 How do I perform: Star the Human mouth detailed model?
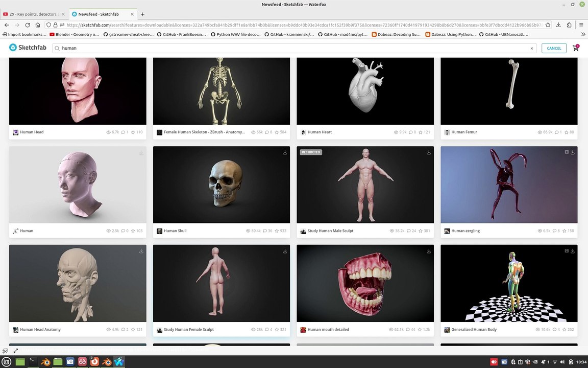pyautogui.click(x=421, y=330)
